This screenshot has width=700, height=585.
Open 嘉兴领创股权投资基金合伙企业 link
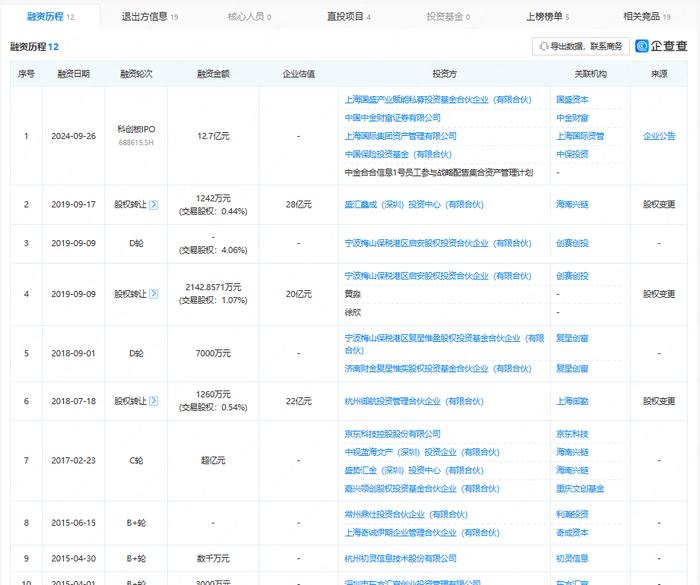pyautogui.click(x=422, y=489)
